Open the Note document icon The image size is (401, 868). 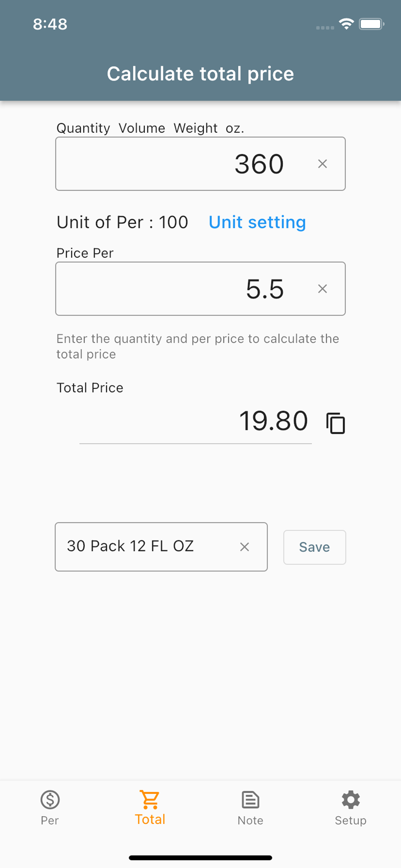[x=250, y=800]
